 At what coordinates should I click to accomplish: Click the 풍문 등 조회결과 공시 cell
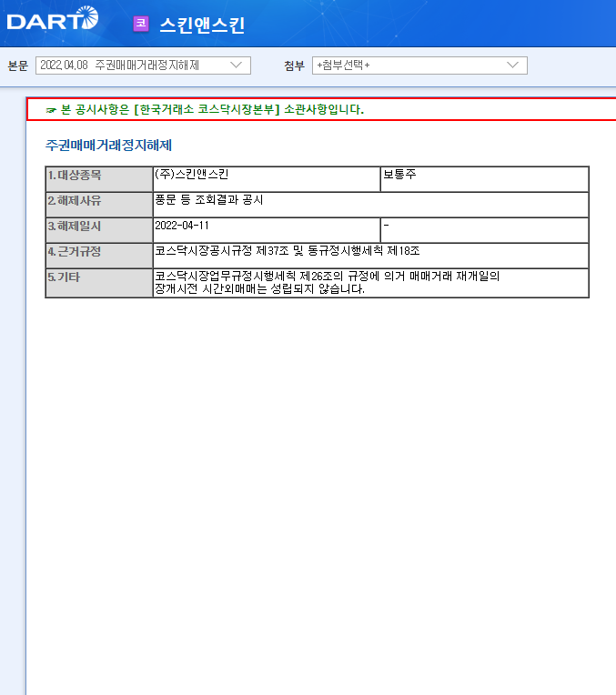coord(370,205)
